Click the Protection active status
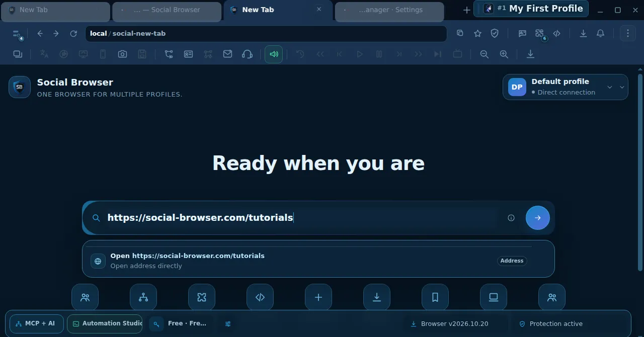 551,324
